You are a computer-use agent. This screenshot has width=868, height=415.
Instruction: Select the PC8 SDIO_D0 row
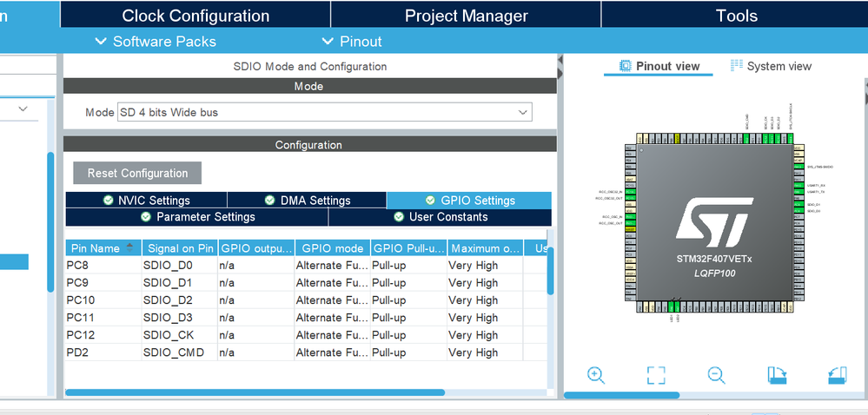coord(306,266)
